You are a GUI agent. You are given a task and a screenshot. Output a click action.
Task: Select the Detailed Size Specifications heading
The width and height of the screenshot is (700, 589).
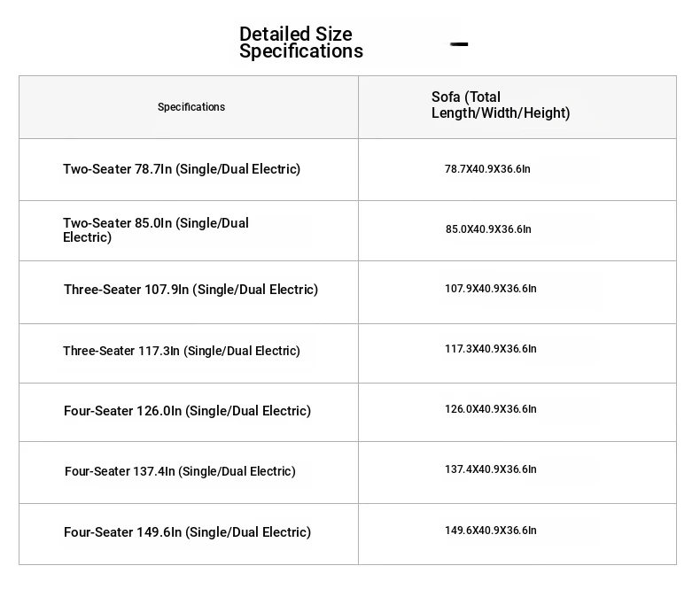[301, 43]
